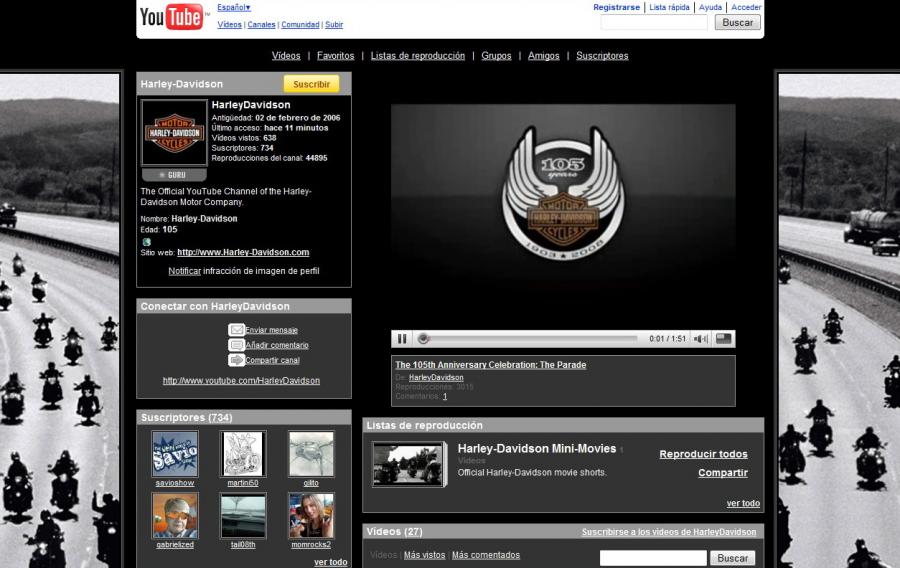Click Reproducir todos for the playlist
Viewport: 900px width, 568px height.
pyautogui.click(x=703, y=454)
